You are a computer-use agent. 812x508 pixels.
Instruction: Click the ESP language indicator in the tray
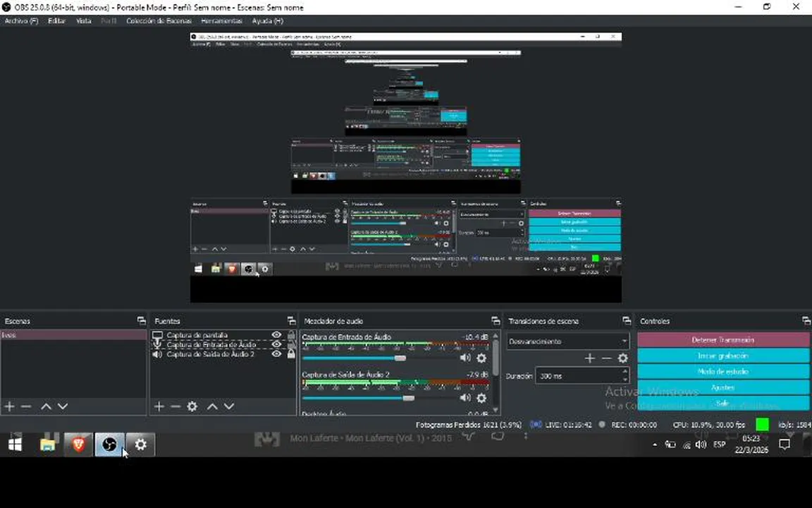[x=719, y=445]
